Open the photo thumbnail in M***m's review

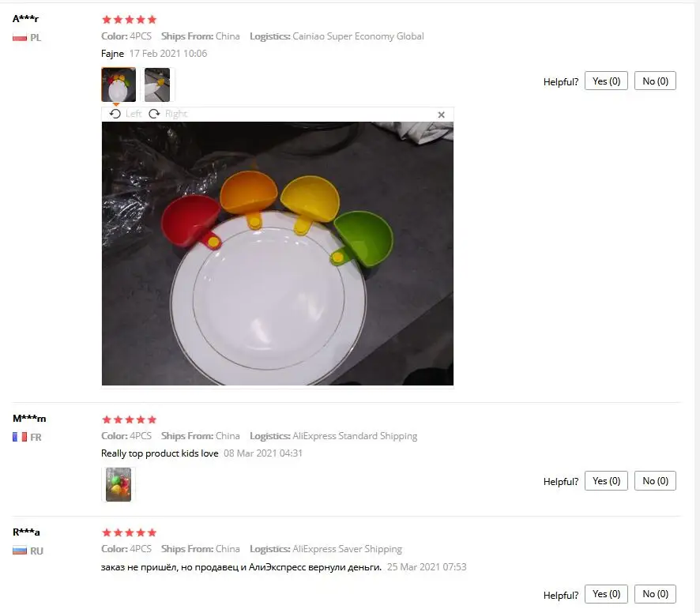119,484
